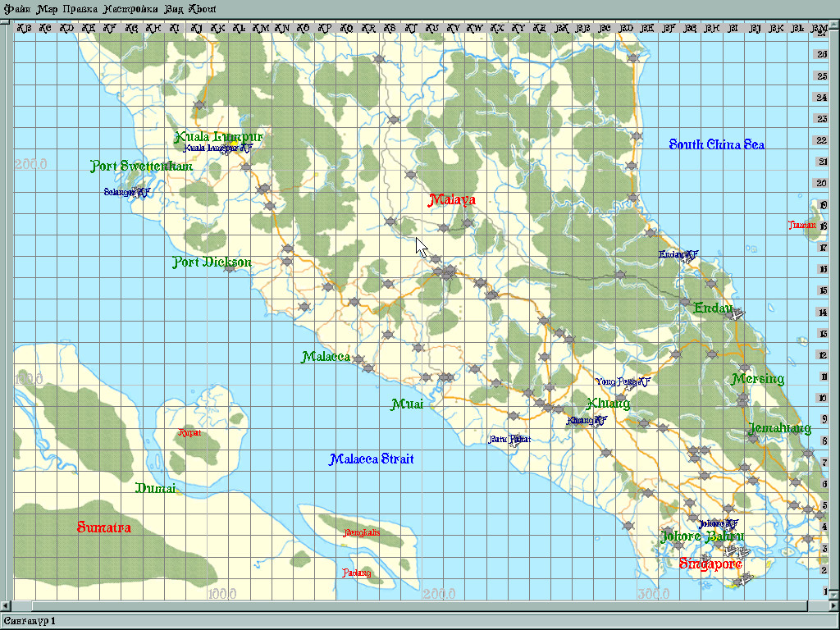Open the Map menu
Viewport: 840px width, 630px height.
point(47,9)
